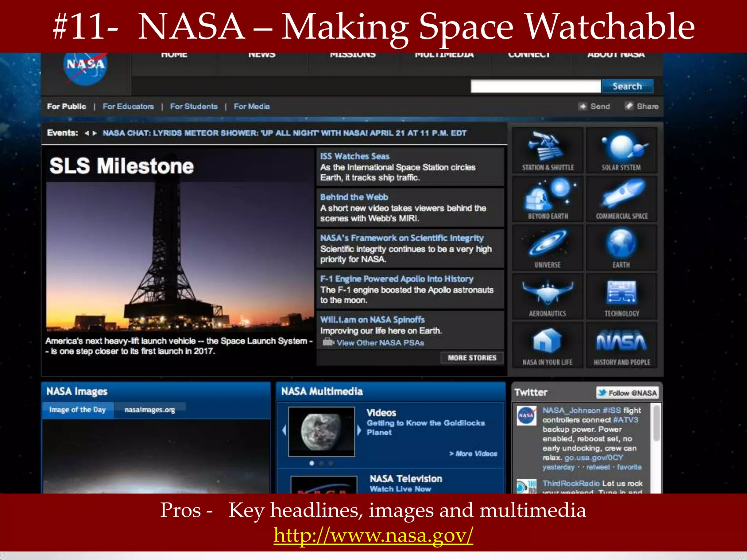Viewport: 747px width, 560px height.
Task: Open the Beyond Earth topic icon
Action: click(x=547, y=199)
